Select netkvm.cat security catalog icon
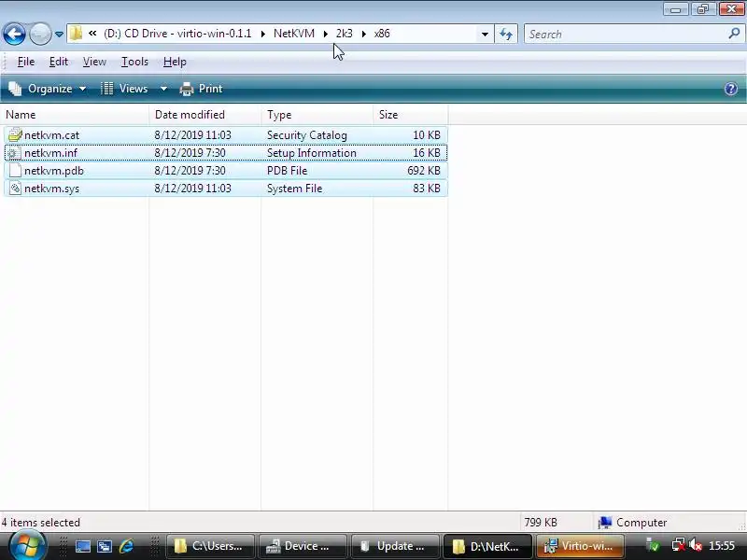Screen dimensions: 747x560 [15, 135]
